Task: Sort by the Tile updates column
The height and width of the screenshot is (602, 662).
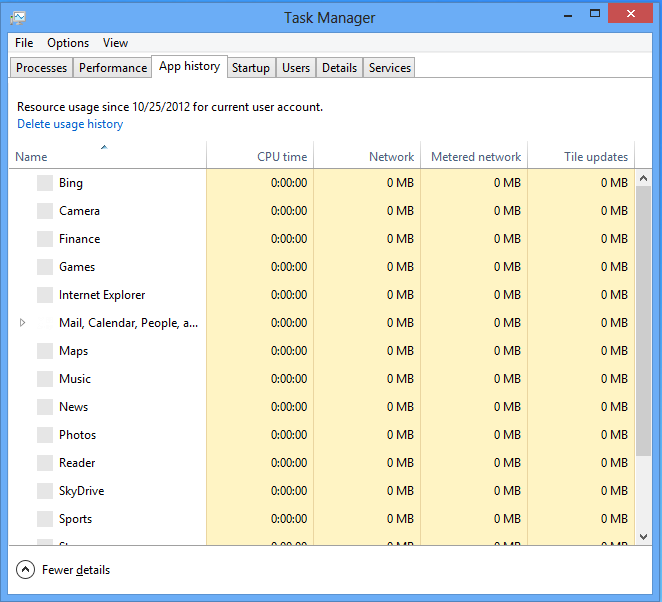Action: pos(581,155)
